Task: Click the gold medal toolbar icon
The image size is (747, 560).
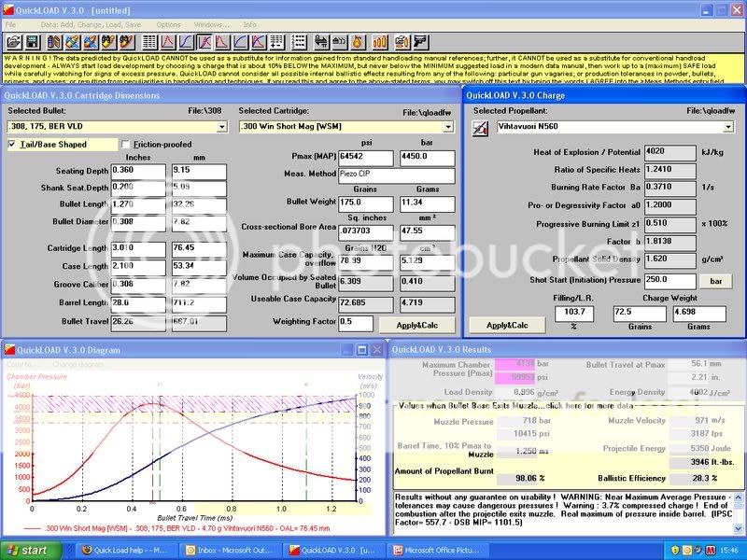Action: point(358,42)
